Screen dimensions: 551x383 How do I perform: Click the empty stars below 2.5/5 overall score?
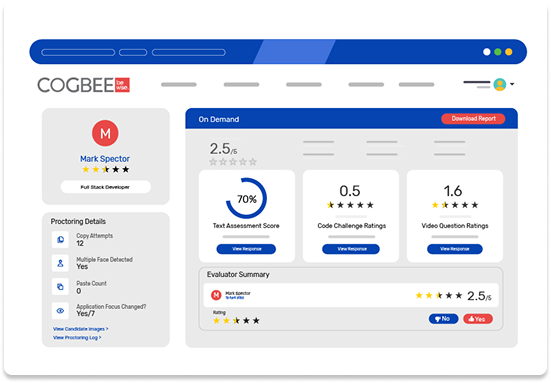[233, 162]
